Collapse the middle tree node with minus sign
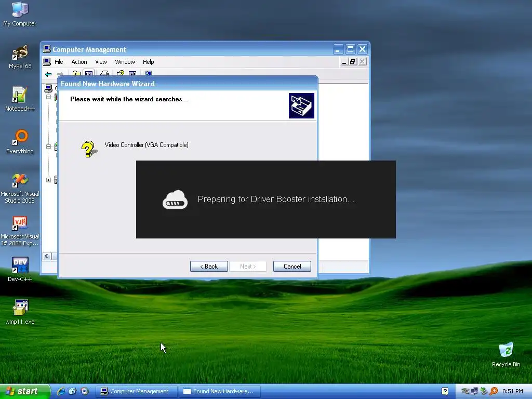The image size is (532, 399). pos(48,147)
